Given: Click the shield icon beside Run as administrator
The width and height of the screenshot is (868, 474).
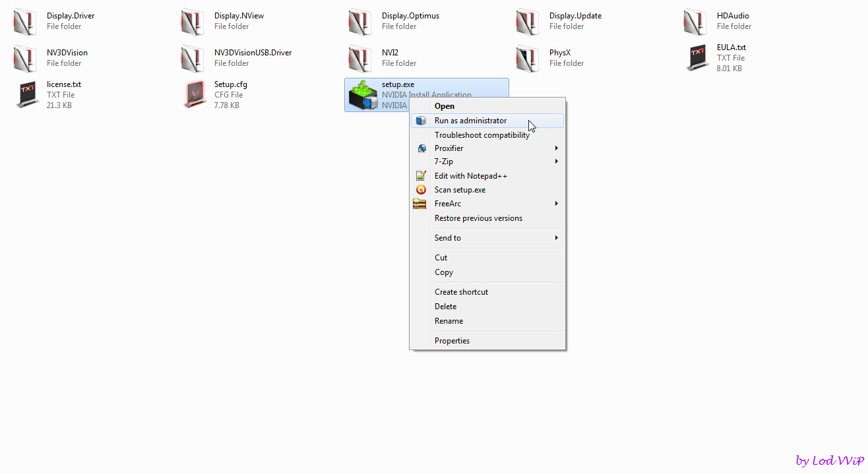Looking at the screenshot, I should (421, 121).
